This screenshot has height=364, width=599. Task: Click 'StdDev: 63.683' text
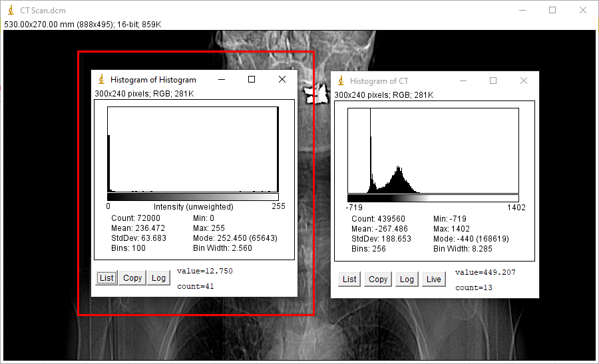click(138, 238)
